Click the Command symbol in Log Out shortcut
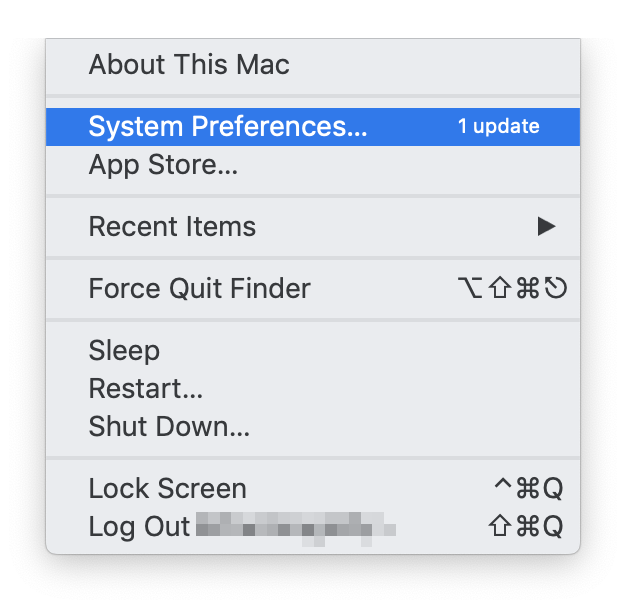 tap(526, 527)
